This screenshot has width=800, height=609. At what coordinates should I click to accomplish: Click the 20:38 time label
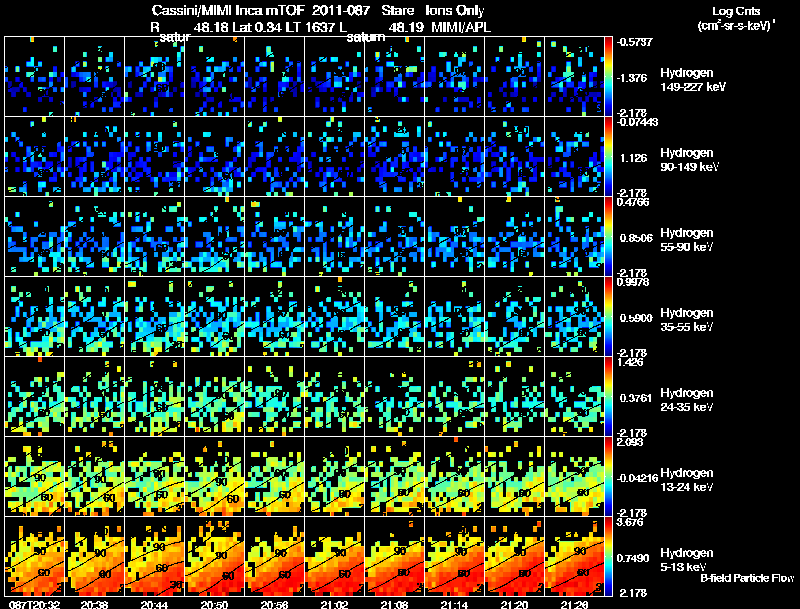tap(95, 604)
